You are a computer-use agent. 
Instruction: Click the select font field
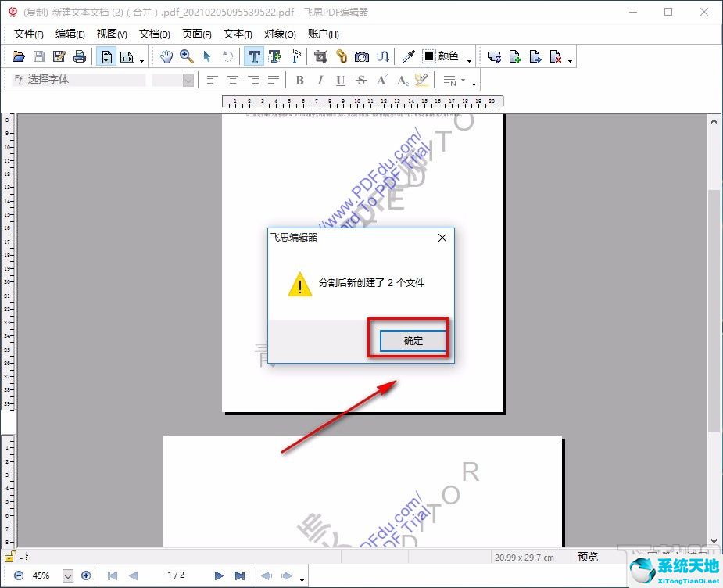click(x=78, y=80)
